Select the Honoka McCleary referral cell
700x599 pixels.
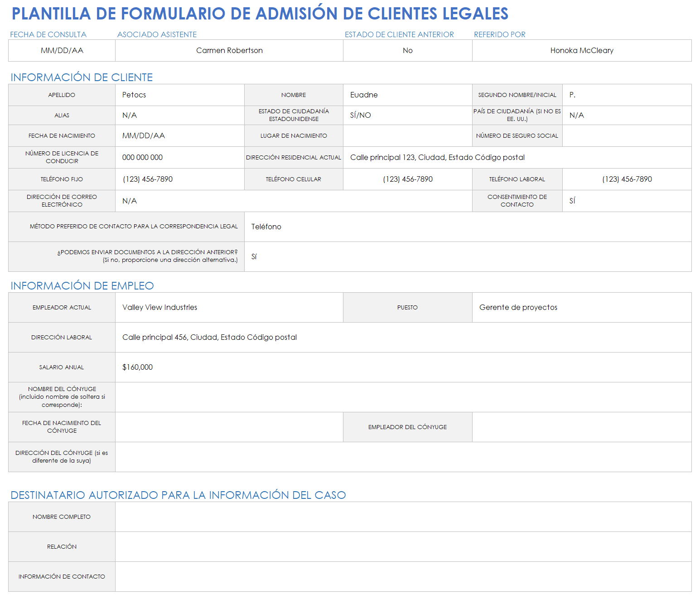pyautogui.click(x=582, y=50)
